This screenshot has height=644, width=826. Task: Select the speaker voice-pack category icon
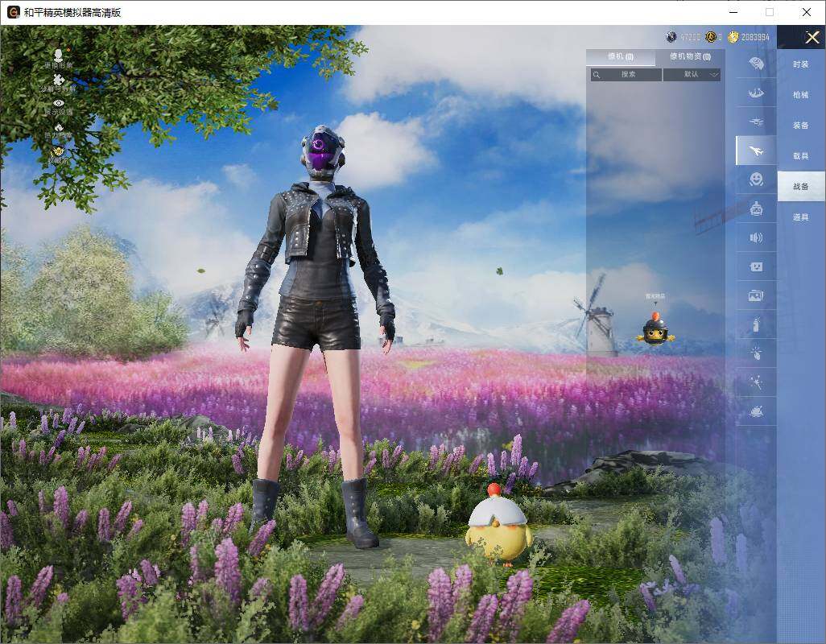(757, 237)
